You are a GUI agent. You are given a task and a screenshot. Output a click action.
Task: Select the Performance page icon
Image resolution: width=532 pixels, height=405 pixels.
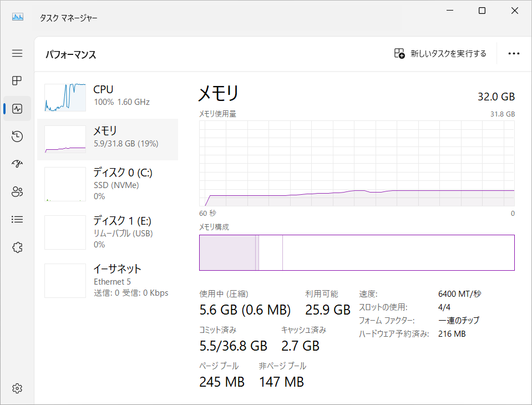(17, 109)
